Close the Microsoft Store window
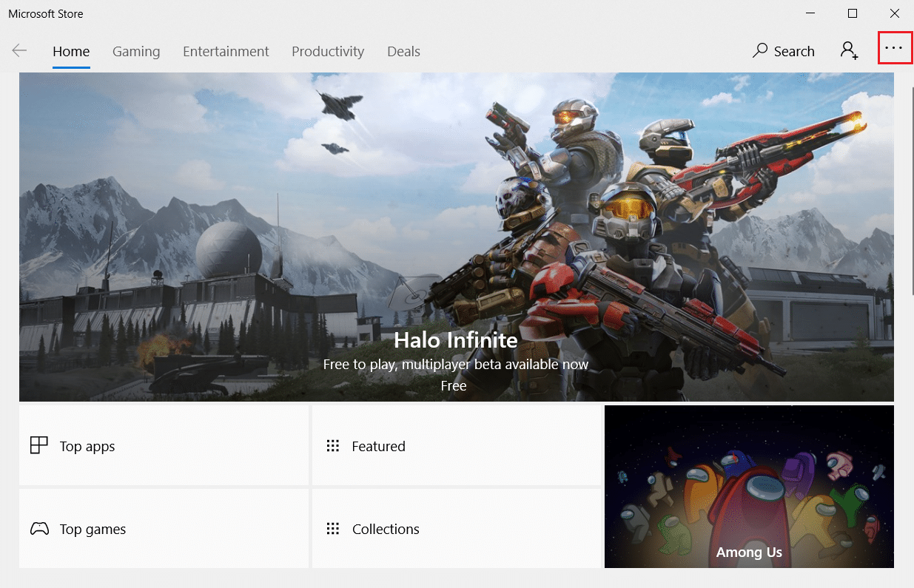 coord(894,13)
